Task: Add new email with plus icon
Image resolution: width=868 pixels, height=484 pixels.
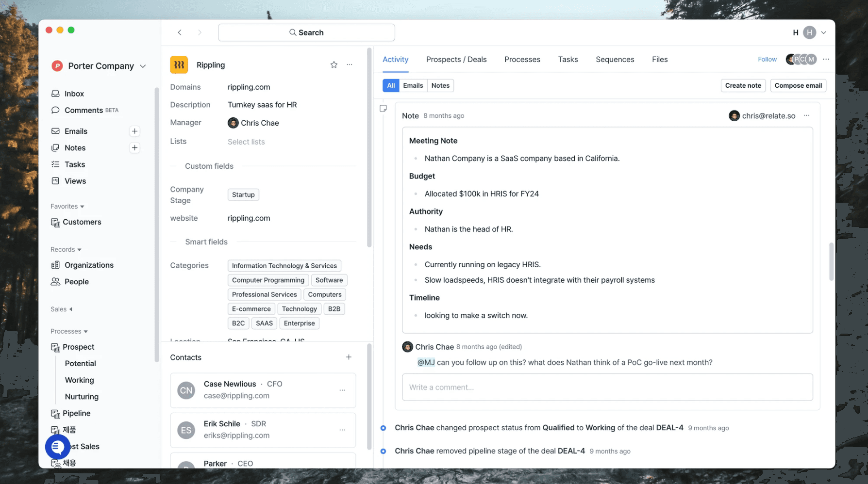Action: [x=134, y=131]
